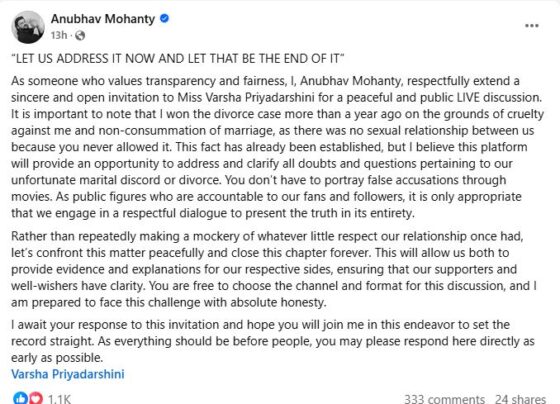The height and width of the screenshot is (404, 560).
Task: Open the 13h post timestamp
Action: 59,35
